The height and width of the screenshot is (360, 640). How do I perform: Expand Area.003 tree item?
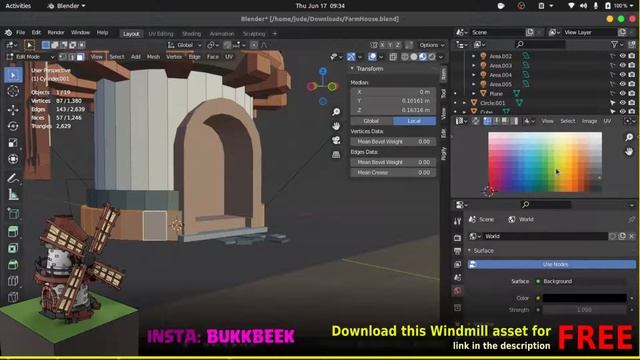(473, 65)
